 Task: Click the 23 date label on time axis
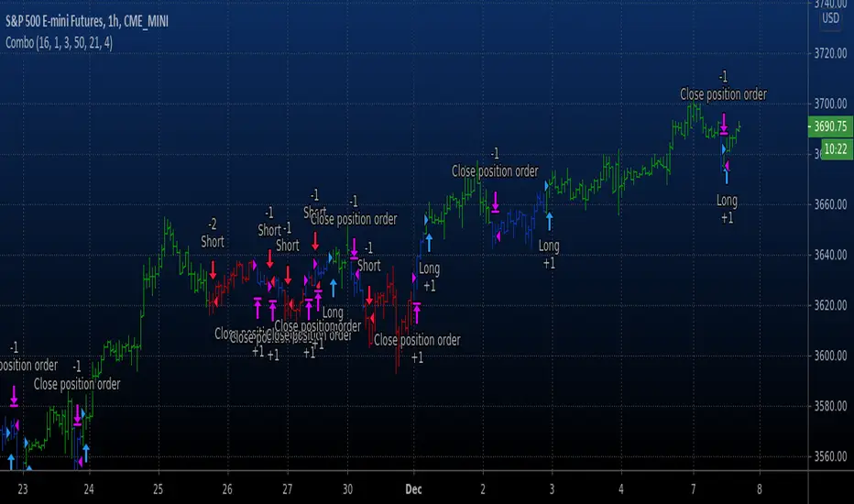[x=22, y=489]
